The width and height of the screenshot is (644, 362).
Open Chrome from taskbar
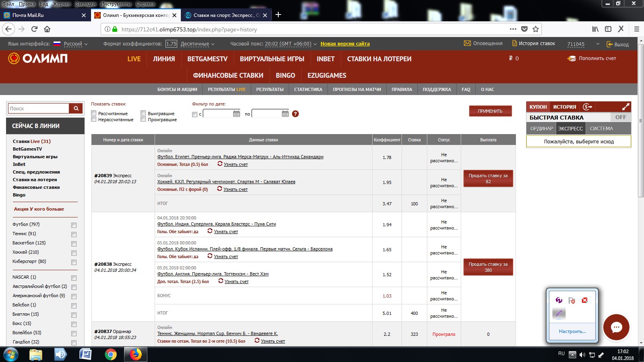[110, 354]
